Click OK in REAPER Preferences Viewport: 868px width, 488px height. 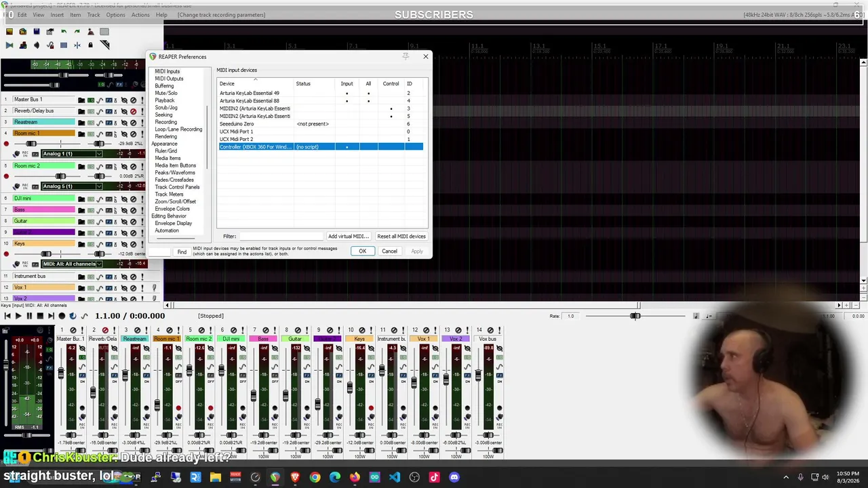point(362,251)
